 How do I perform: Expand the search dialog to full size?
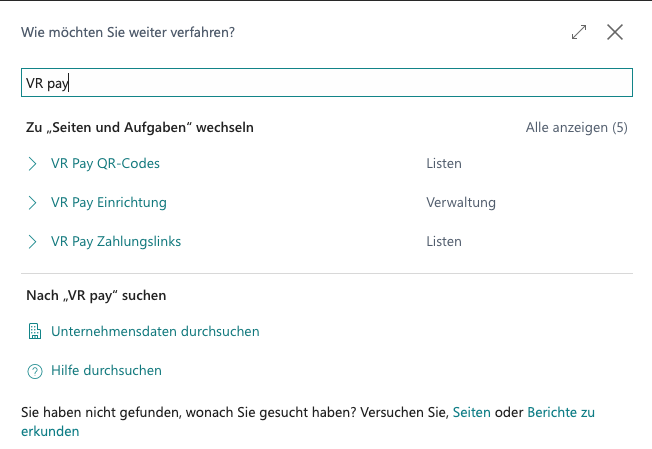(x=579, y=32)
